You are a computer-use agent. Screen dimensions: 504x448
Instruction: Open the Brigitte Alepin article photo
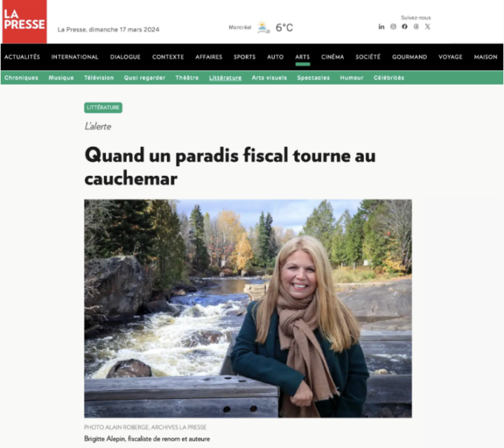[x=248, y=309]
